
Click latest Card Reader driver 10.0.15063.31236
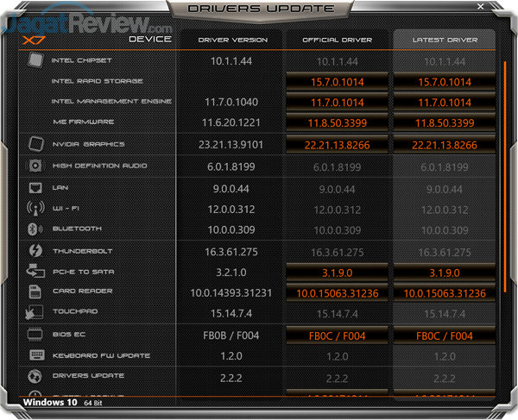click(x=444, y=293)
